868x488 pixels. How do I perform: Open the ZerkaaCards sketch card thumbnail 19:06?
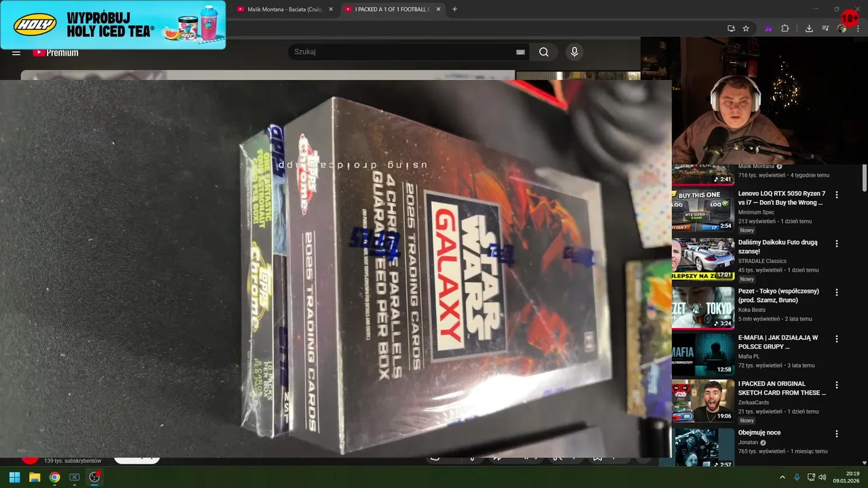703,401
